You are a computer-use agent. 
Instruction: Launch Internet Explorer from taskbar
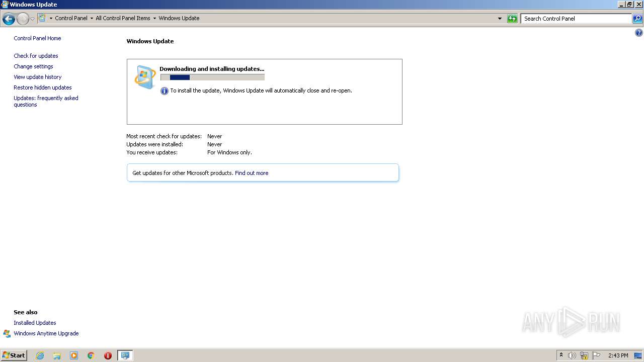click(x=40, y=355)
